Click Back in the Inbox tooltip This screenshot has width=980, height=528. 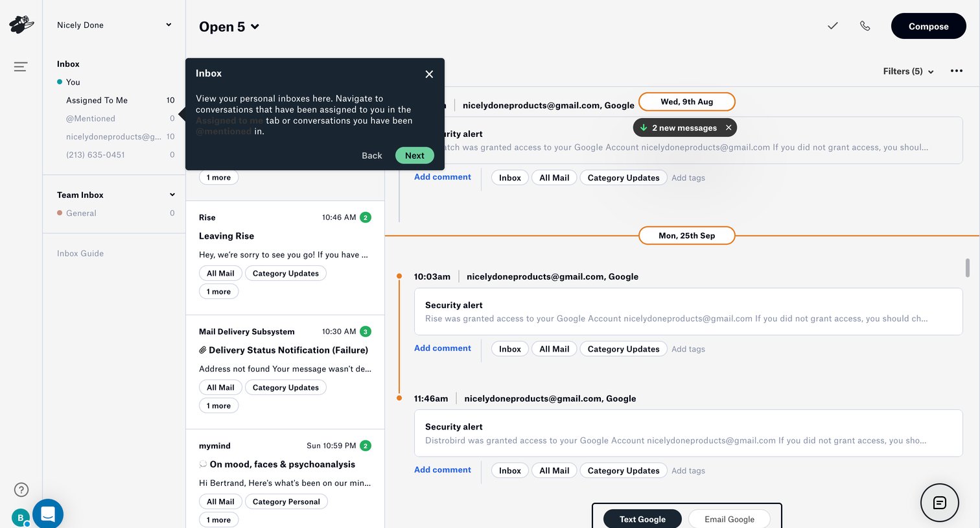371,156
